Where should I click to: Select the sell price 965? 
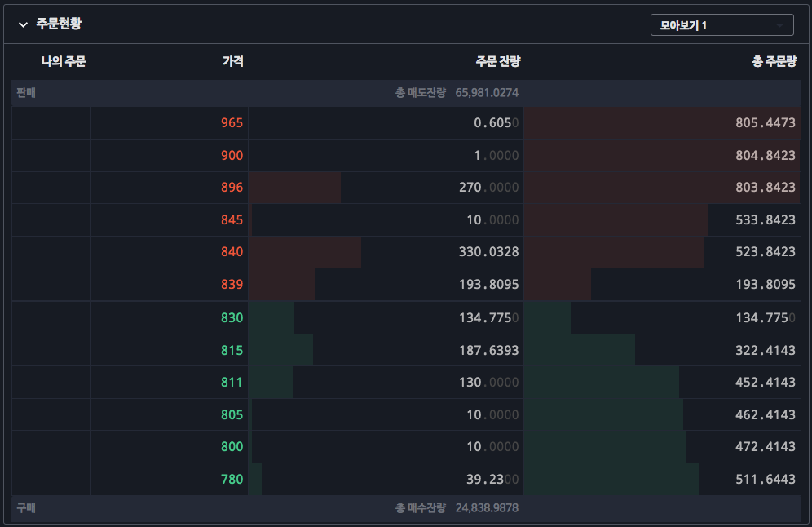point(232,123)
